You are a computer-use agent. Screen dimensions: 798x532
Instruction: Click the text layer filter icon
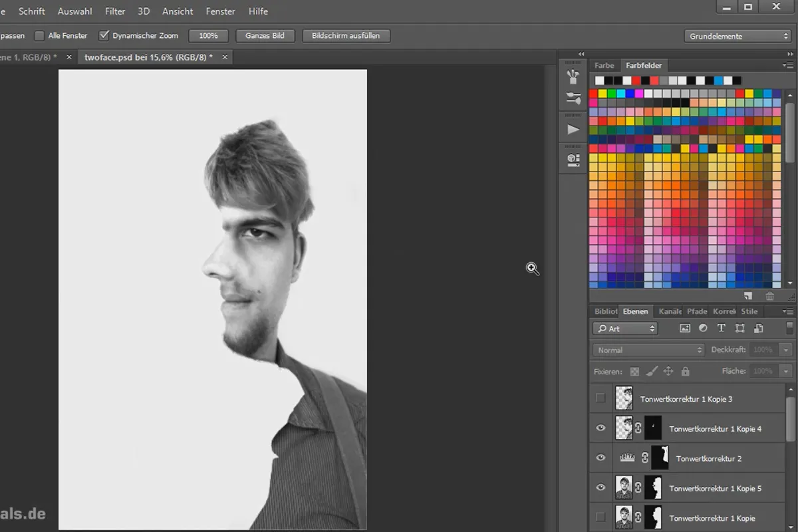point(721,329)
